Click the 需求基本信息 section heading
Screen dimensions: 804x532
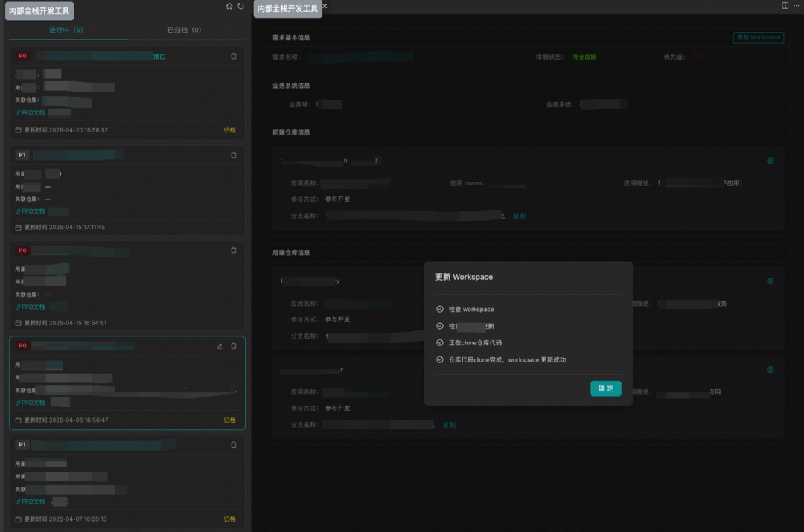coord(291,37)
